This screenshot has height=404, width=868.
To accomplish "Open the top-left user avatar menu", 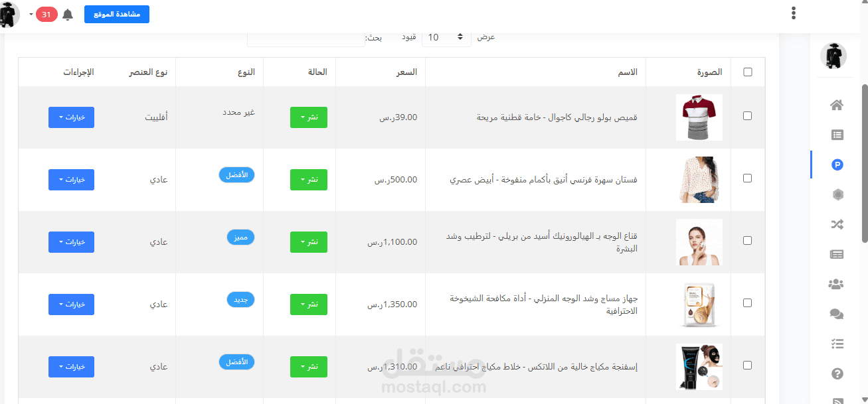I will (8, 15).
